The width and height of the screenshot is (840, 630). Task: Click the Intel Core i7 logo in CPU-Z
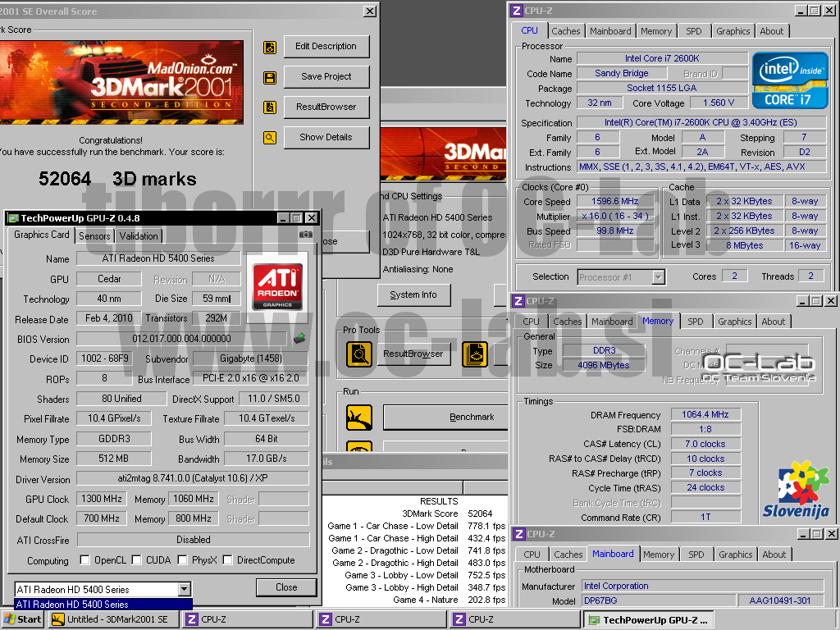click(x=790, y=80)
